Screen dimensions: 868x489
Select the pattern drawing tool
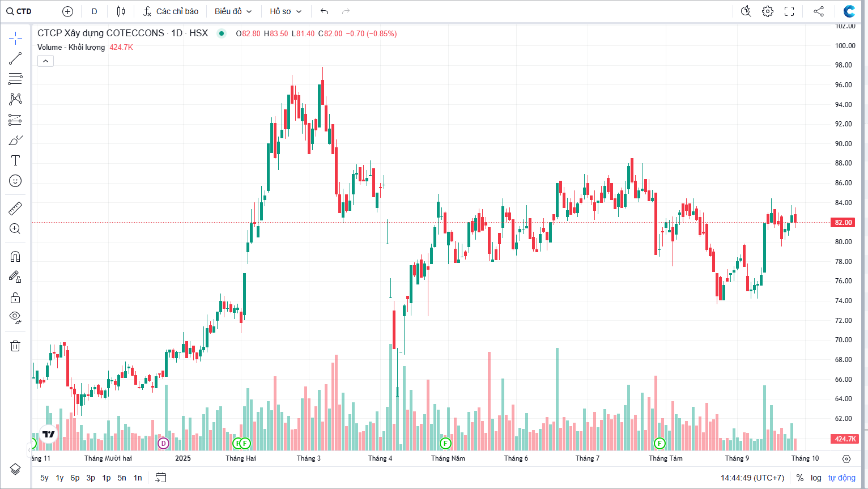15,99
